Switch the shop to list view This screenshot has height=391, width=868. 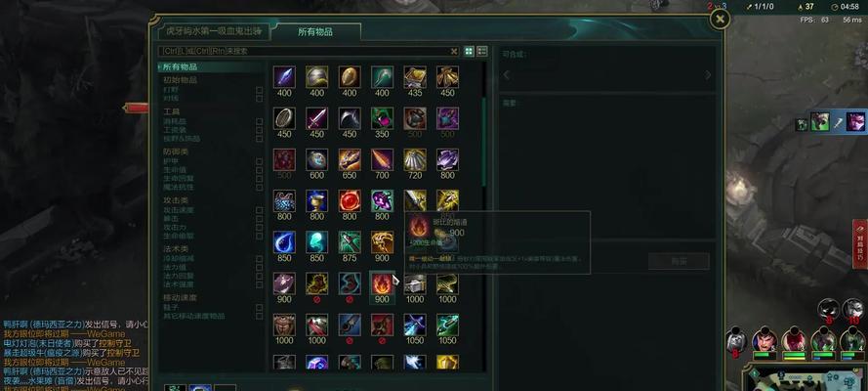pos(482,51)
